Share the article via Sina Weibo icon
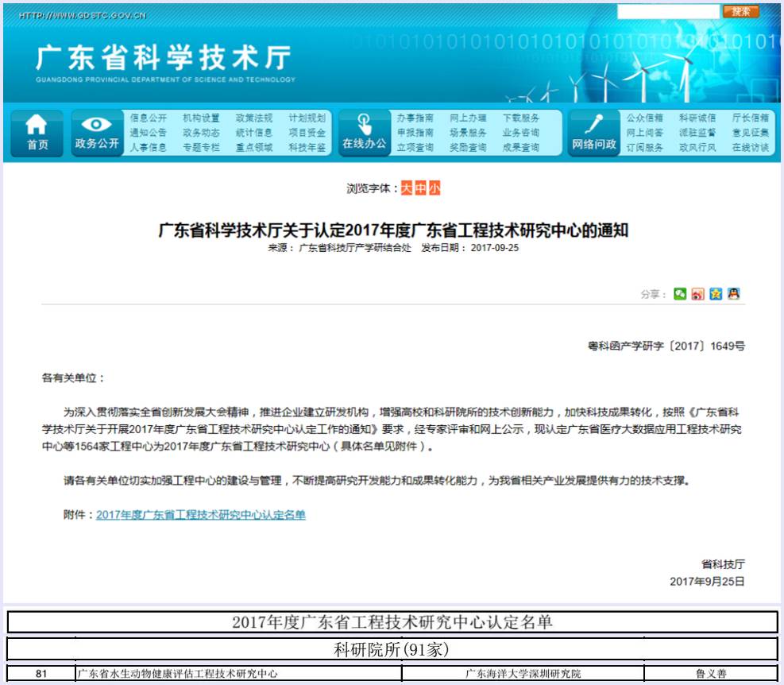 click(x=698, y=294)
